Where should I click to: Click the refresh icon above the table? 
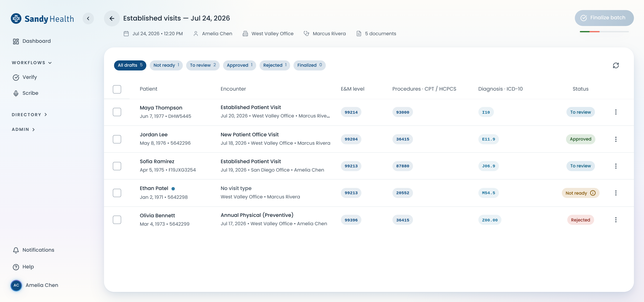615,65
